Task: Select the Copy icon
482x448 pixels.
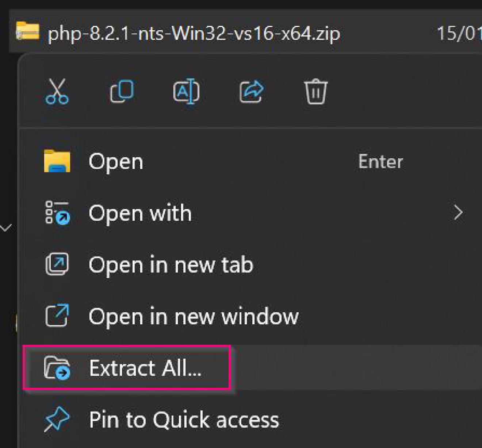Action: click(x=122, y=92)
